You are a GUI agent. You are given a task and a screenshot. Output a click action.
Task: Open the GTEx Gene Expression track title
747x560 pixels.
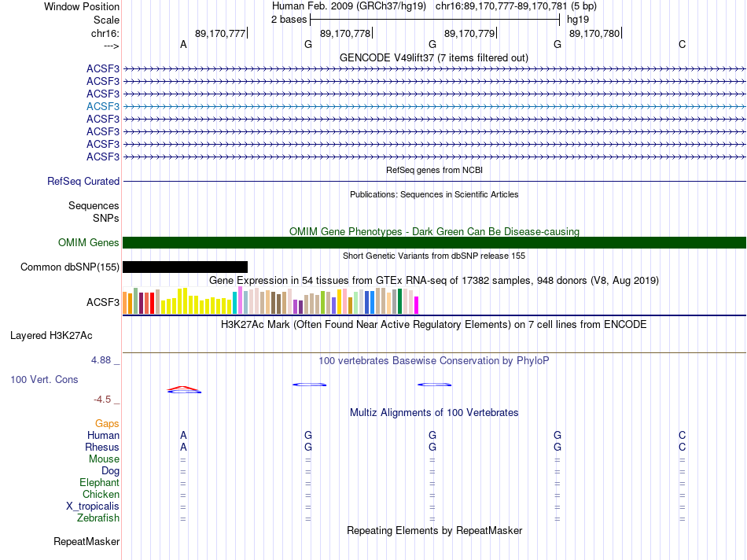click(434, 280)
